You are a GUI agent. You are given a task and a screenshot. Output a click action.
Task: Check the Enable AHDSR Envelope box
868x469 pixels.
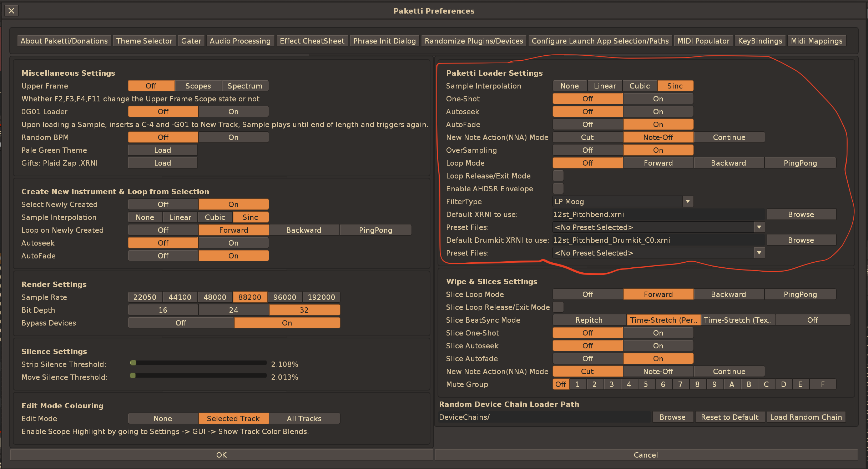(558, 188)
